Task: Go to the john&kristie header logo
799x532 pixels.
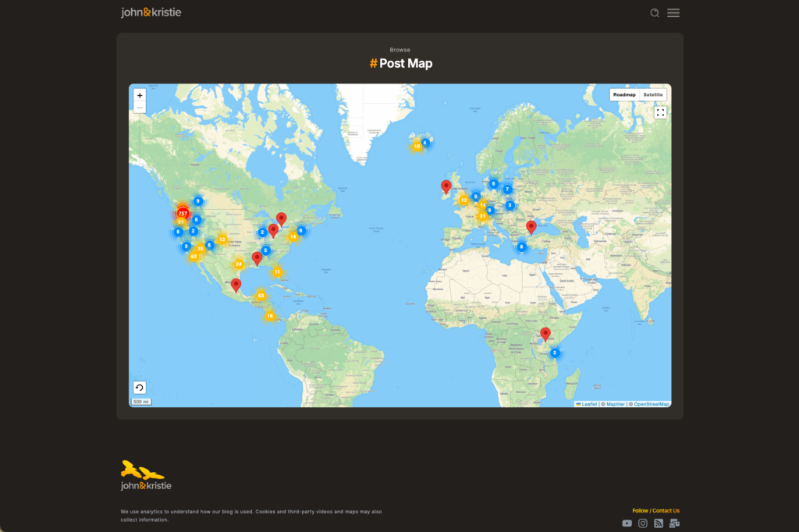Action: [x=151, y=12]
